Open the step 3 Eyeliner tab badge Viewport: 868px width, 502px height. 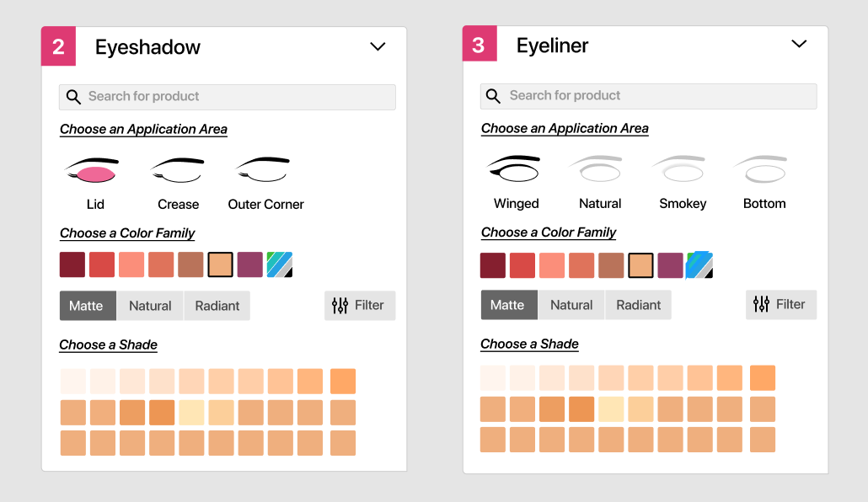tap(479, 44)
